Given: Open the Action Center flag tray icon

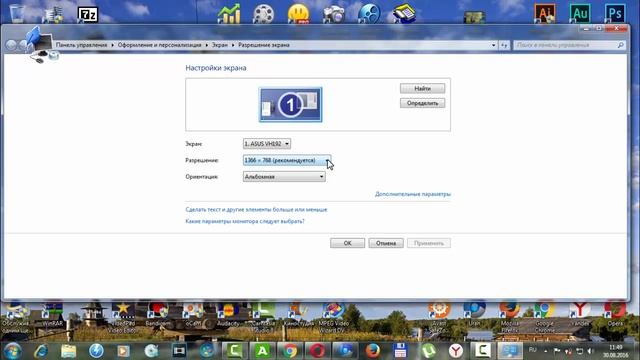Looking at the screenshot, I should click(557, 351).
